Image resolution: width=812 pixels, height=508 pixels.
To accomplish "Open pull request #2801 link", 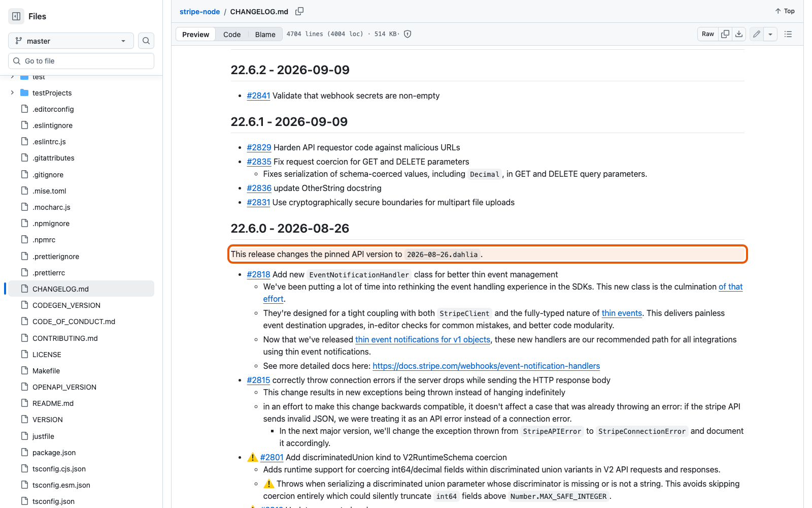I will (x=272, y=457).
